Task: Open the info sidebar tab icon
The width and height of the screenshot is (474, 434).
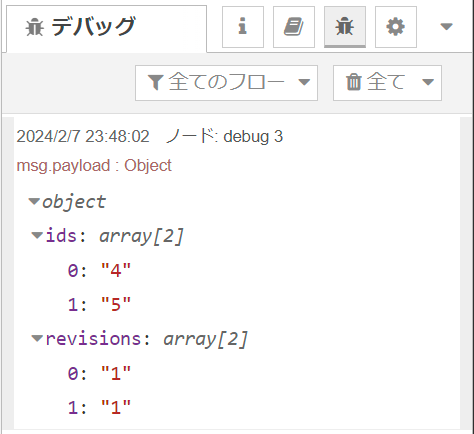Action: pyautogui.click(x=243, y=27)
